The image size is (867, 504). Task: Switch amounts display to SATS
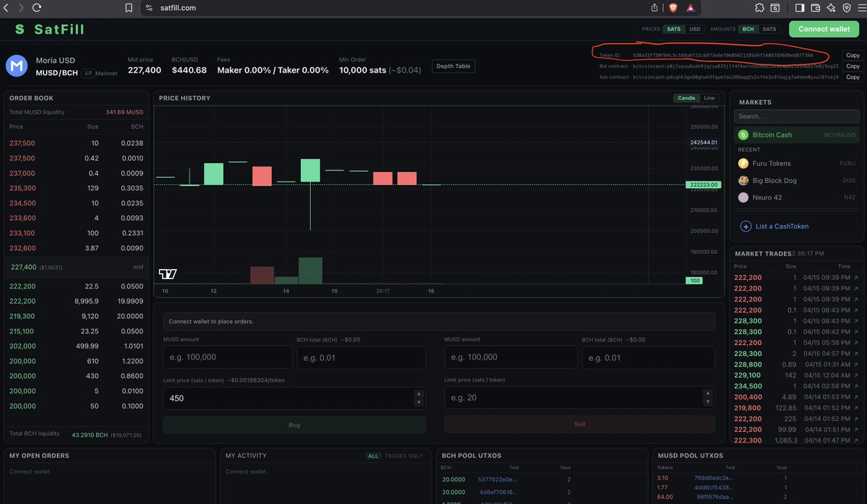tap(769, 29)
